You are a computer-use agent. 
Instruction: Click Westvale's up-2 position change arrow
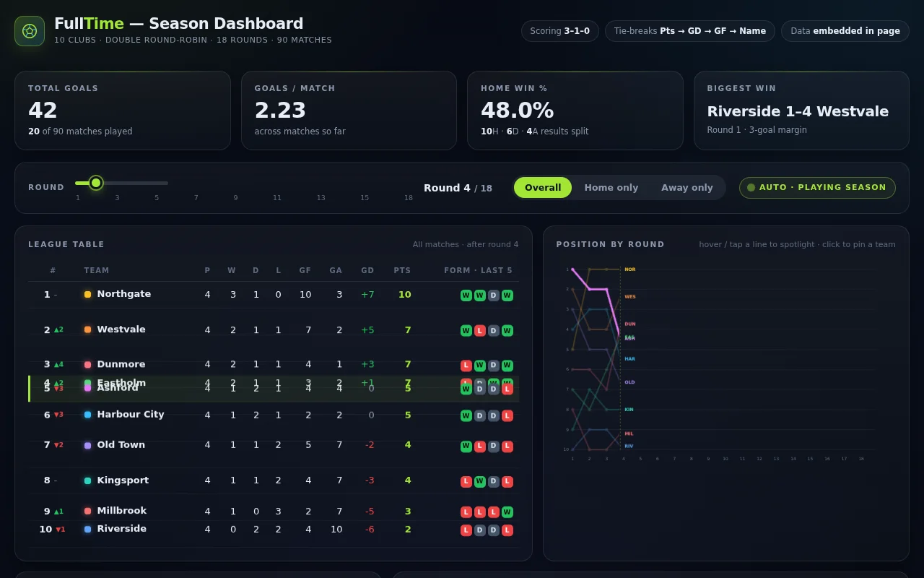point(58,330)
